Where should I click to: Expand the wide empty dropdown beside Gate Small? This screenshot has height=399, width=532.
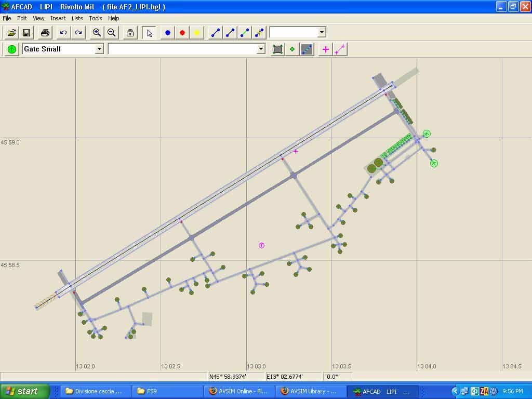(261, 49)
